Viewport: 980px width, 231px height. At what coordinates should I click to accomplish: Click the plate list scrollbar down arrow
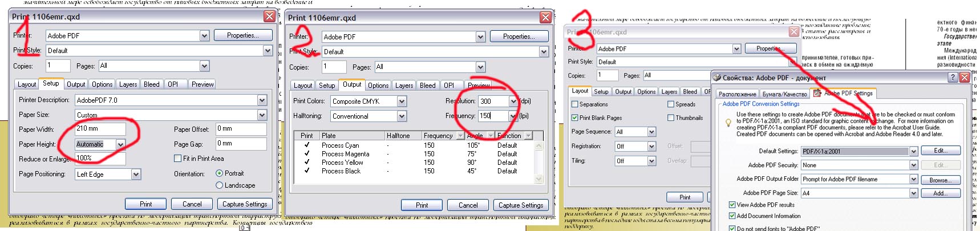click(x=539, y=179)
